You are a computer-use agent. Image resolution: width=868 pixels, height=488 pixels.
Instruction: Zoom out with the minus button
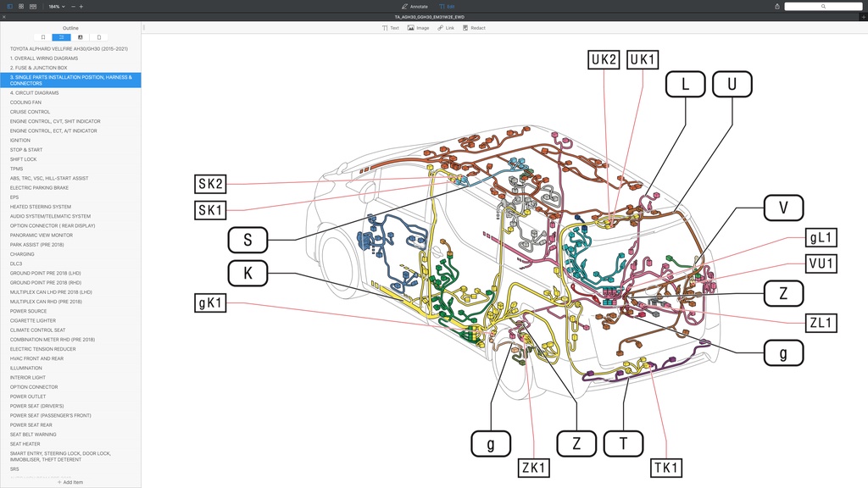click(x=73, y=7)
